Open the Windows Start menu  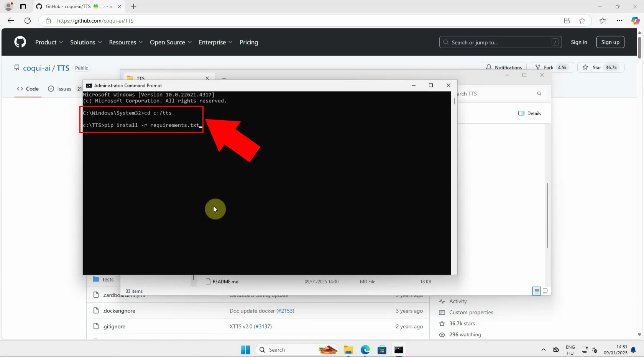245,350
